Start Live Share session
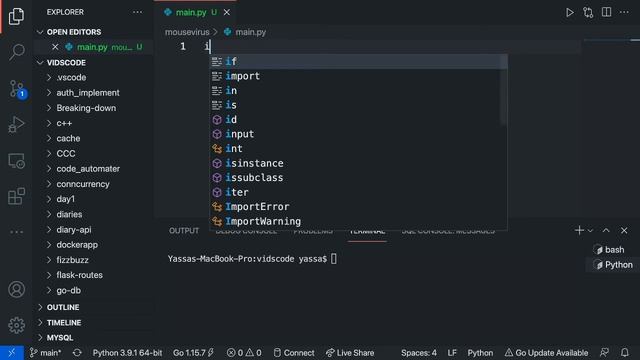 click(350, 353)
